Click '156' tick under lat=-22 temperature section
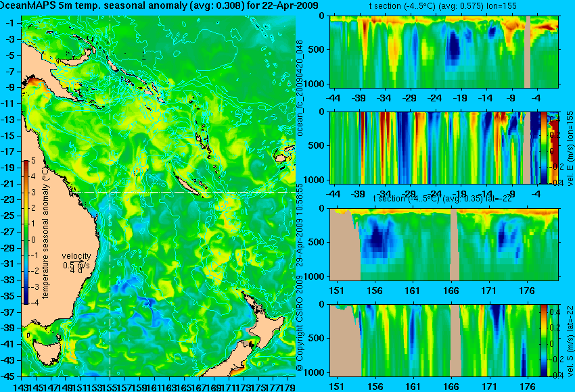 click(375, 291)
